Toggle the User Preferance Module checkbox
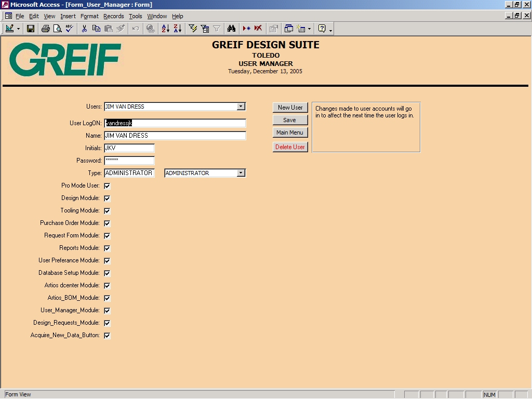532x399 pixels. 107,261
